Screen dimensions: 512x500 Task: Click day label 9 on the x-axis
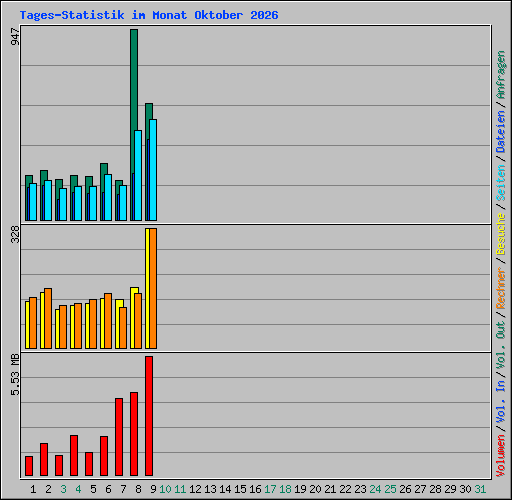[153, 489]
